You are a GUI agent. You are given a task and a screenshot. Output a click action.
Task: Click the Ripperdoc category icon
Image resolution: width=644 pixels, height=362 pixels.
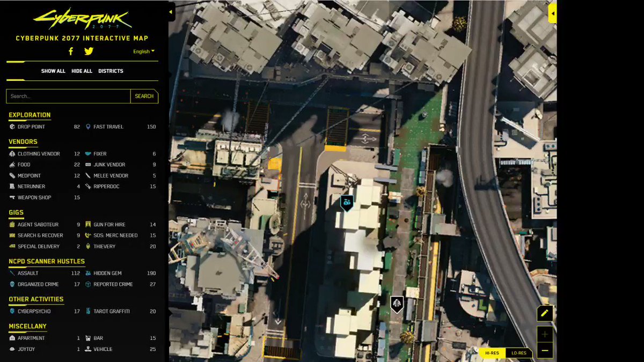pos(88,187)
